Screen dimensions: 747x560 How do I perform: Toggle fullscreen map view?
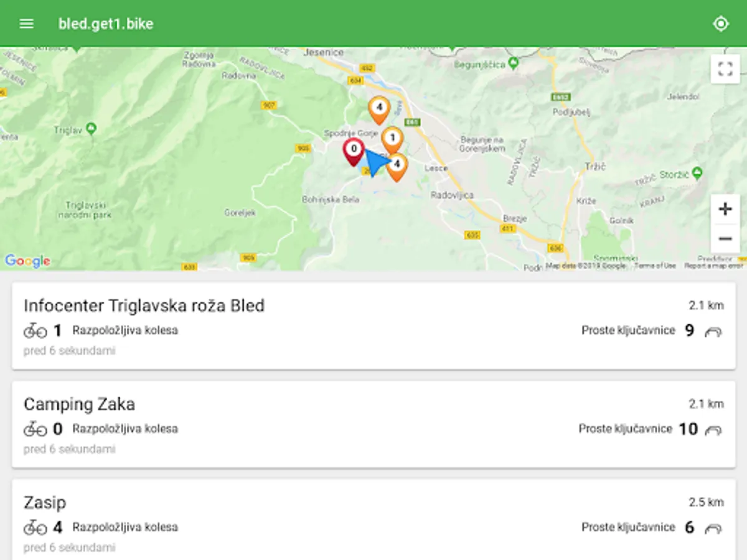coord(725,68)
